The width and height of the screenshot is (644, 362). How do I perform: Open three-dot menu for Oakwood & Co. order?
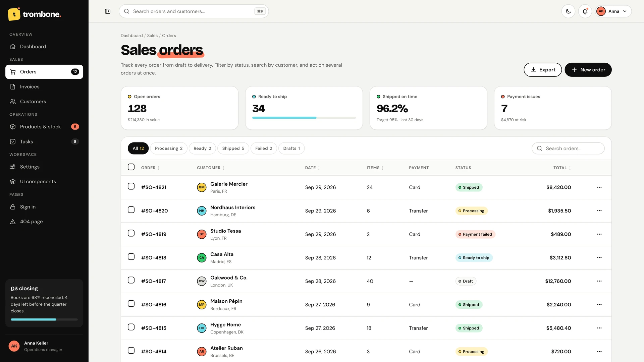(x=599, y=281)
